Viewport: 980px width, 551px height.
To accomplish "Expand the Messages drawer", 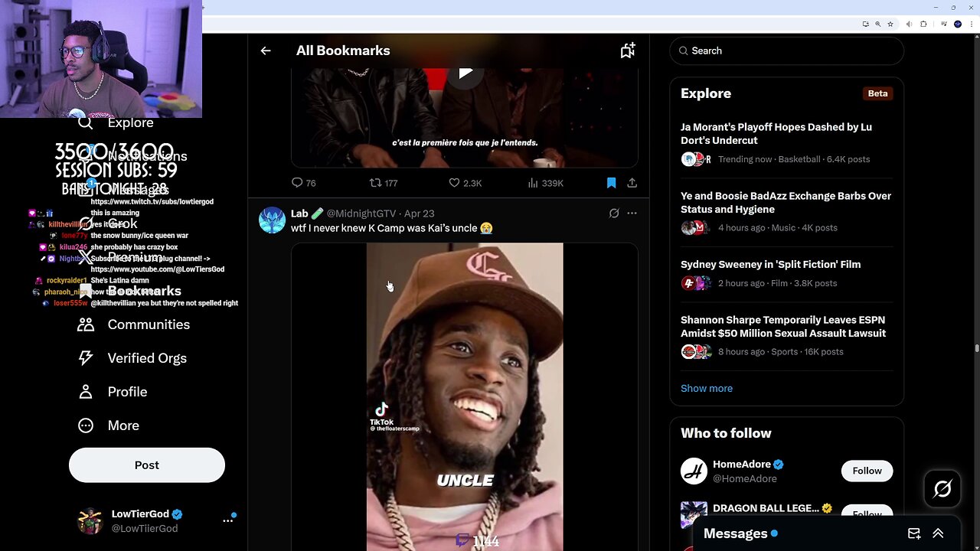I will [938, 533].
